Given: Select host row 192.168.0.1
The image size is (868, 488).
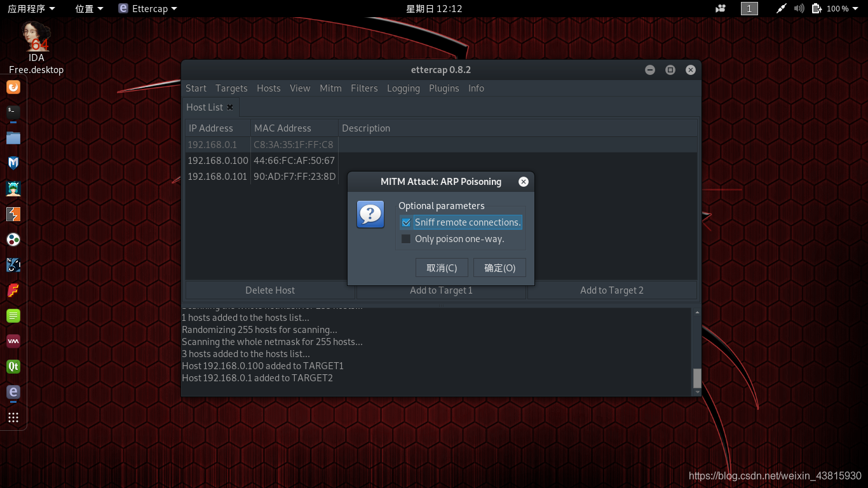Looking at the screenshot, I should pyautogui.click(x=441, y=145).
